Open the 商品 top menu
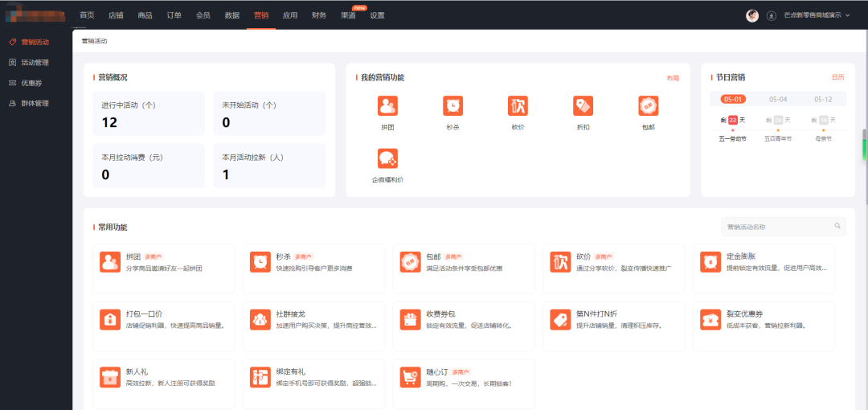The width and height of the screenshot is (868, 410). tap(145, 15)
